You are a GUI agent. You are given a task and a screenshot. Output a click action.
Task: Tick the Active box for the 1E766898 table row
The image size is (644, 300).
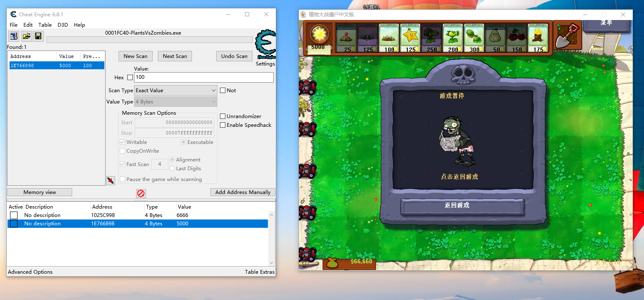click(14, 224)
